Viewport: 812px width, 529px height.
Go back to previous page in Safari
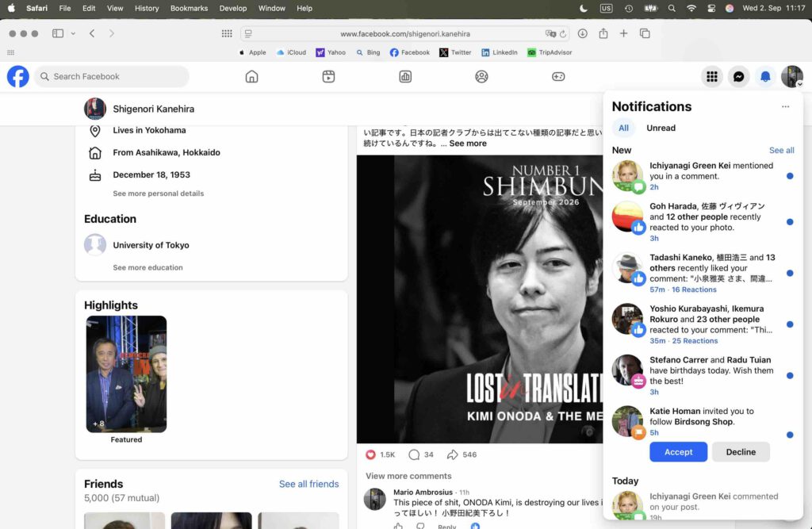click(x=92, y=33)
